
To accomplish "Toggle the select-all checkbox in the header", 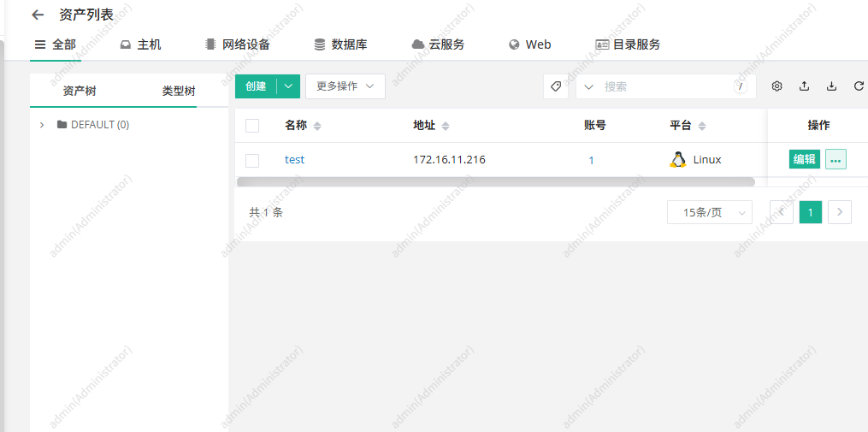I will 252,126.
